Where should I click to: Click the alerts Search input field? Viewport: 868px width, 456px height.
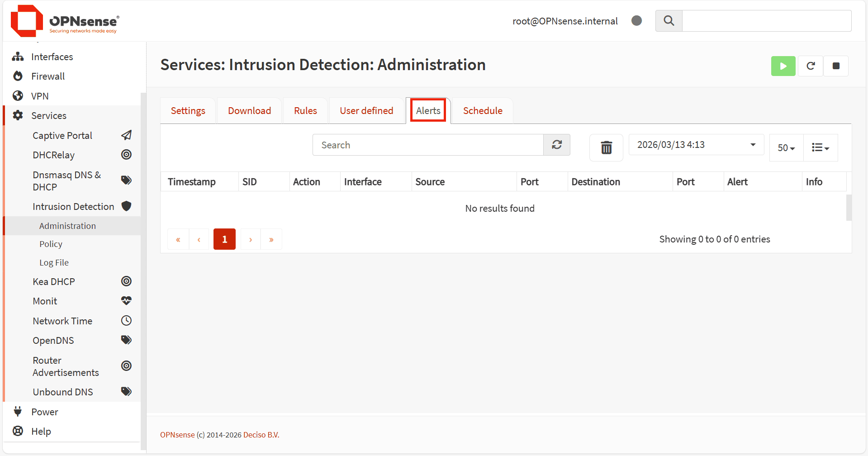tap(427, 145)
